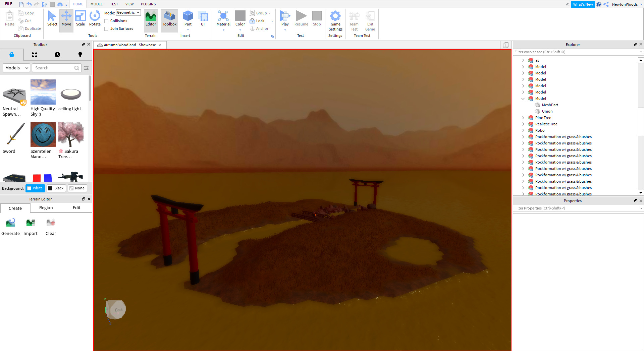Open the Toolbox Recent clock tab

[x=57, y=55]
